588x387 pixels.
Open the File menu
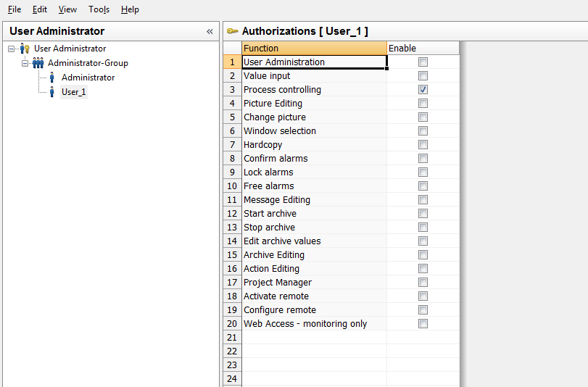coord(15,9)
